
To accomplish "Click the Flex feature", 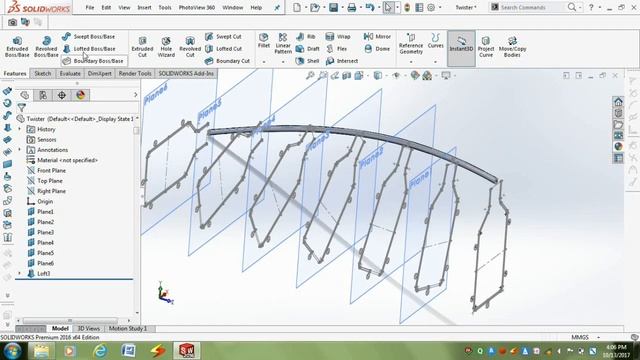I will 336,49.
